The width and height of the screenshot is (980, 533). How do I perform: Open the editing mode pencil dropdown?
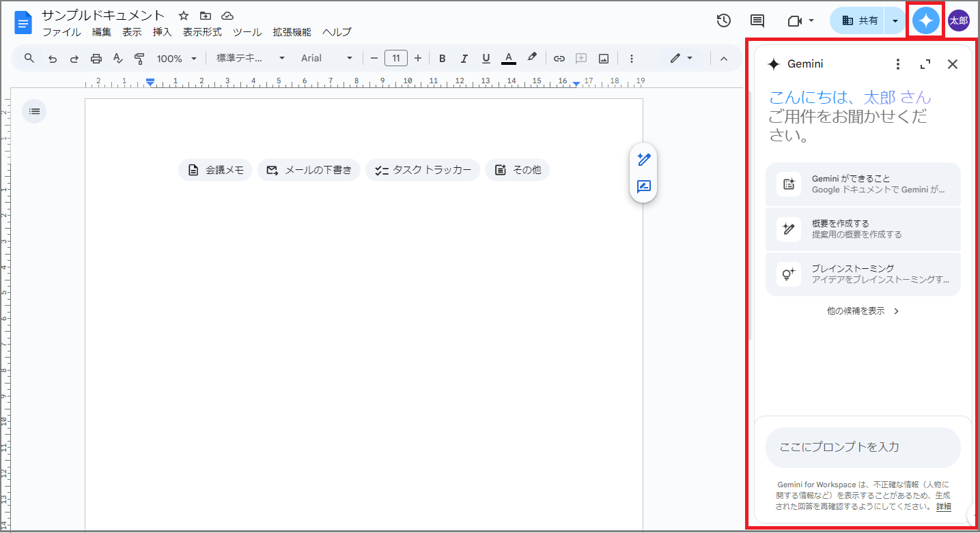[x=681, y=59]
